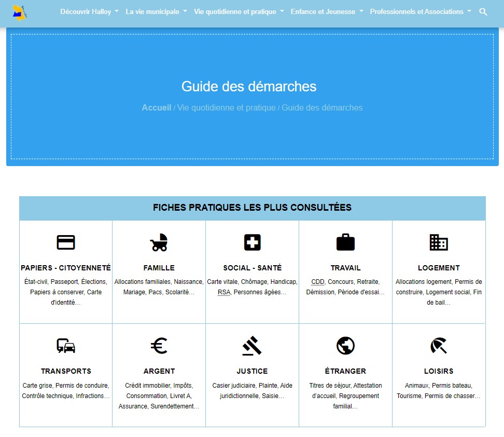Open Vie quotidienne et pratique dropdown

[x=239, y=11]
